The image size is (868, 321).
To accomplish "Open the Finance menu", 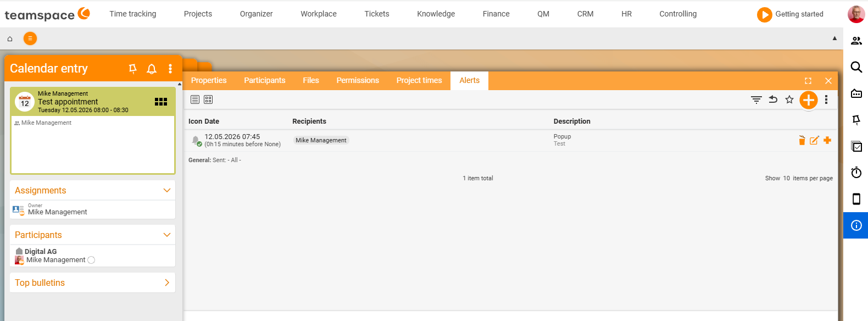I will tap(496, 14).
